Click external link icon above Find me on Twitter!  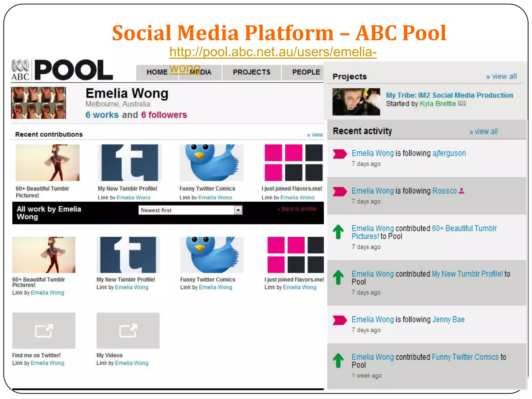(44, 330)
